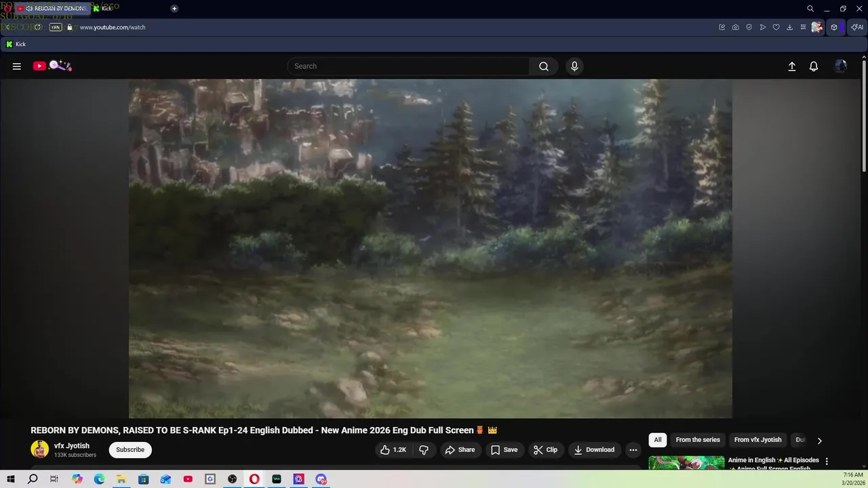Screen dimensions: 868x488
Task: Open Kick bookmark in bookmarks bar
Action: 16,44
